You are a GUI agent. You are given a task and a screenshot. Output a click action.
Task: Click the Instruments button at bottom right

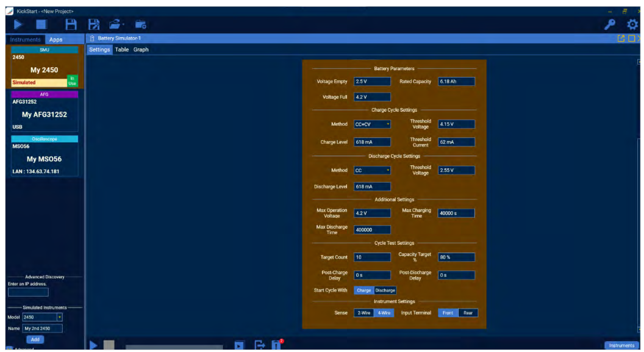pos(621,345)
